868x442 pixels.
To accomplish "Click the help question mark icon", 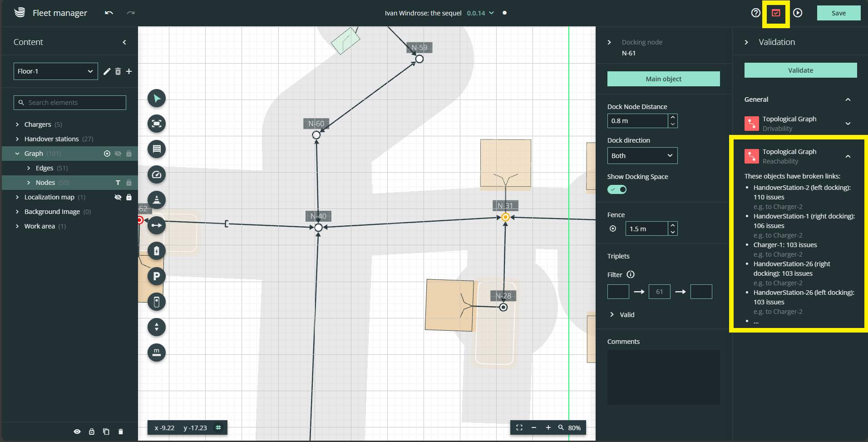I will (x=755, y=13).
